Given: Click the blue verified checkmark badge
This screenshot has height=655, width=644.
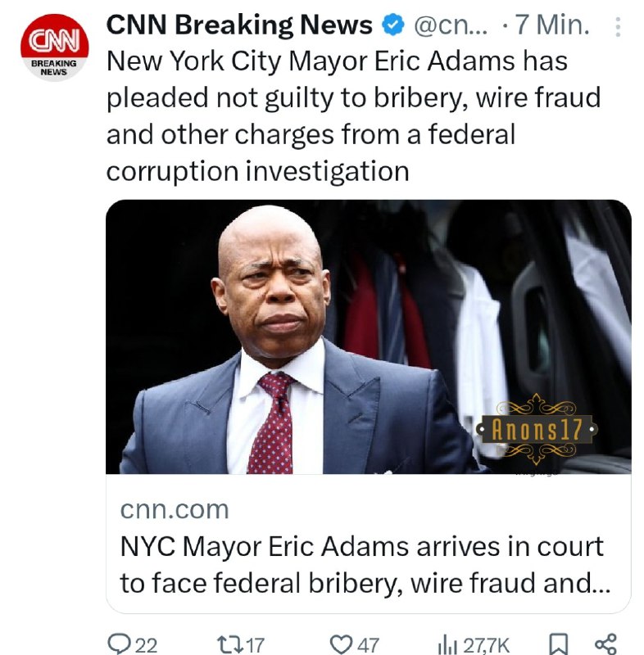Looking at the screenshot, I should [x=392, y=25].
